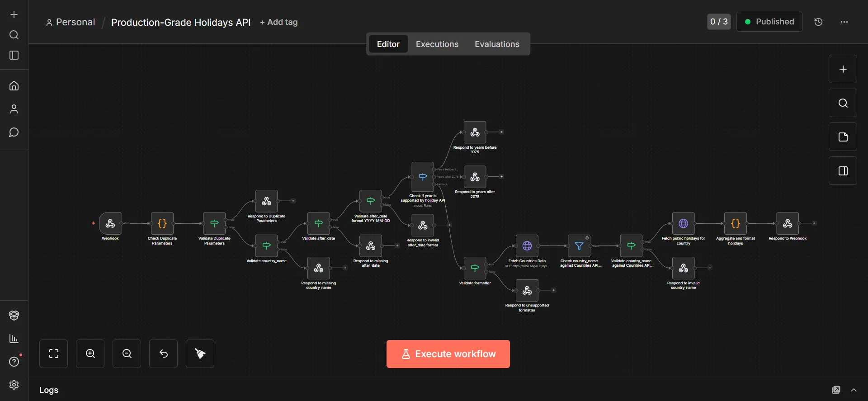Add a sticky note to canvas
868x401 pixels.
click(843, 137)
